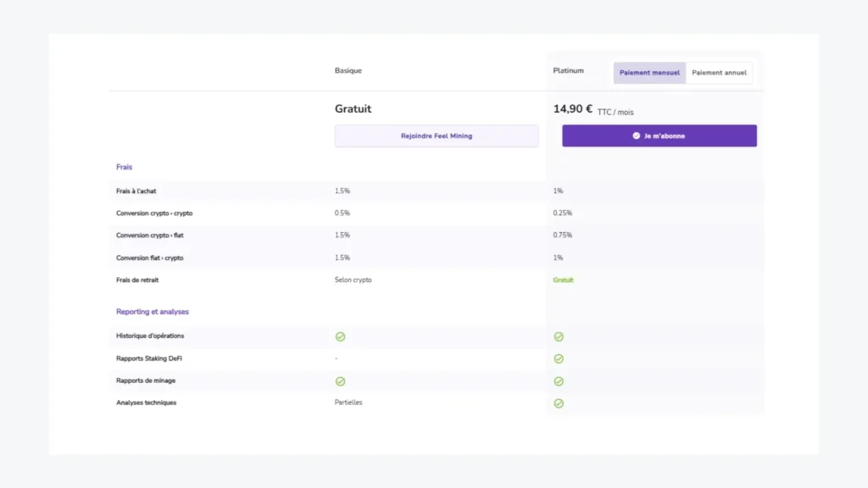Click Basique 1.5% for Conversion crypto › fiat
868x488 pixels.
coord(342,236)
